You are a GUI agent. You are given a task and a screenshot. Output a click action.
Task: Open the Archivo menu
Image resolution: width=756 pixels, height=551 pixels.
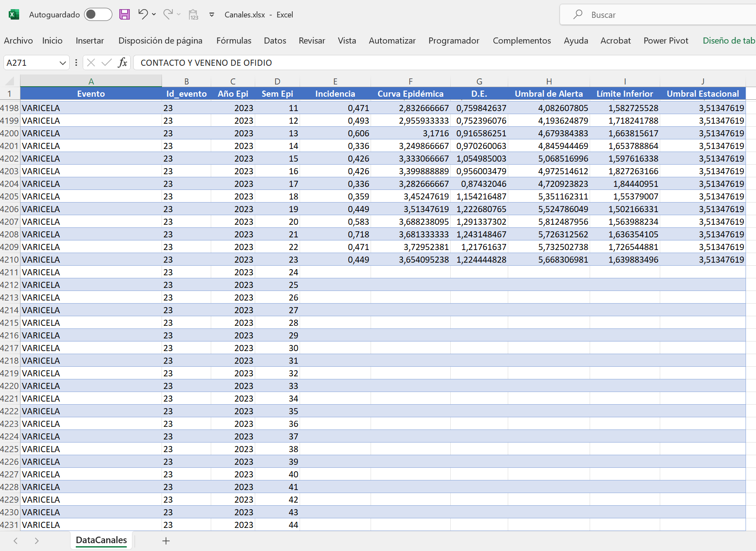click(x=18, y=41)
